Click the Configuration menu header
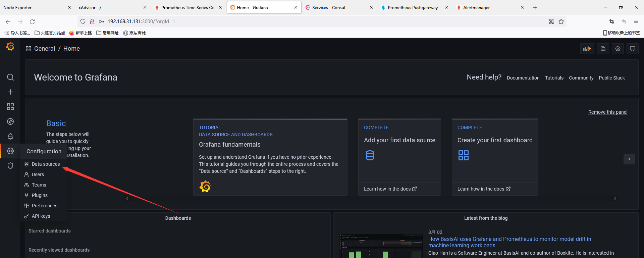Viewport: 644px width, 258px height. pyautogui.click(x=44, y=151)
